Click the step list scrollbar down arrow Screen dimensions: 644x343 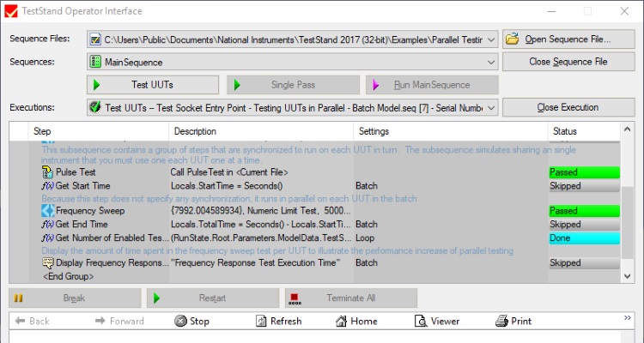[627, 276]
